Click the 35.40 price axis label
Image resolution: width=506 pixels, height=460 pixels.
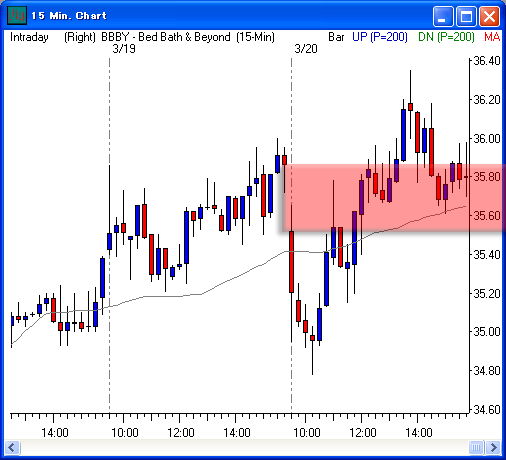(x=487, y=255)
